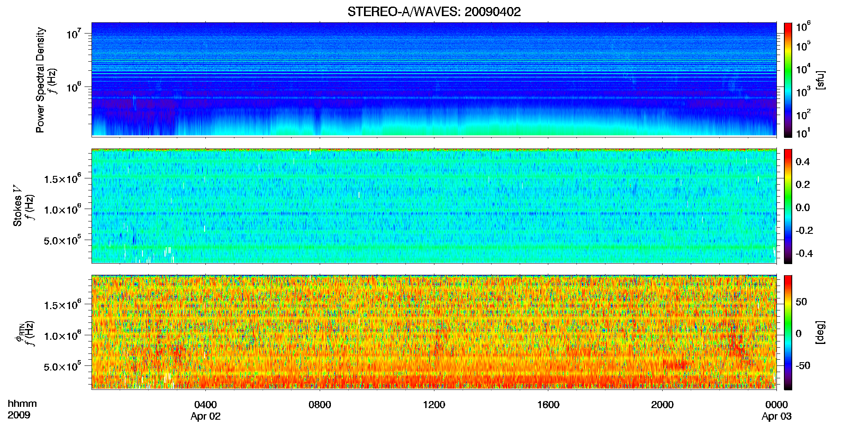Select the 10^2 value on the sfu color bar
The height and width of the screenshot is (447, 868).
(x=803, y=114)
